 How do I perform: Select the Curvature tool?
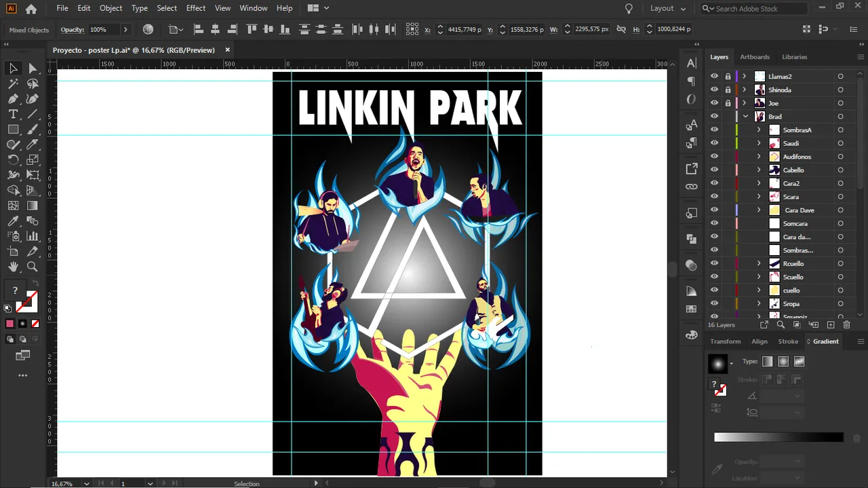pyautogui.click(x=33, y=99)
